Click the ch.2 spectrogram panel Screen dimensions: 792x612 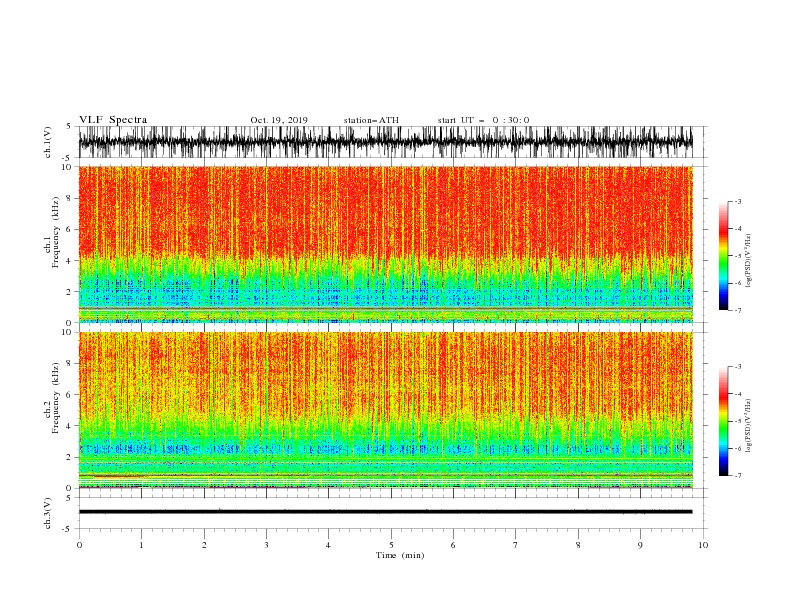pyautogui.click(x=385, y=410)
